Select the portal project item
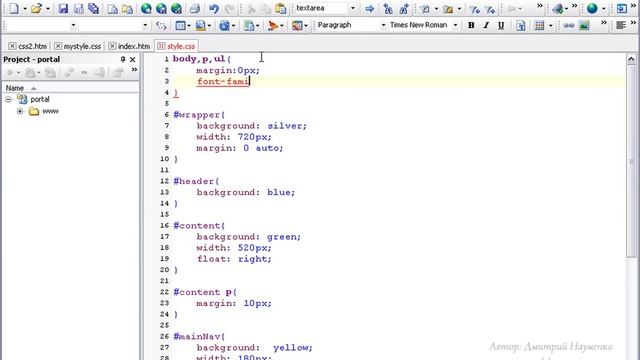 [x=40, y=100]
